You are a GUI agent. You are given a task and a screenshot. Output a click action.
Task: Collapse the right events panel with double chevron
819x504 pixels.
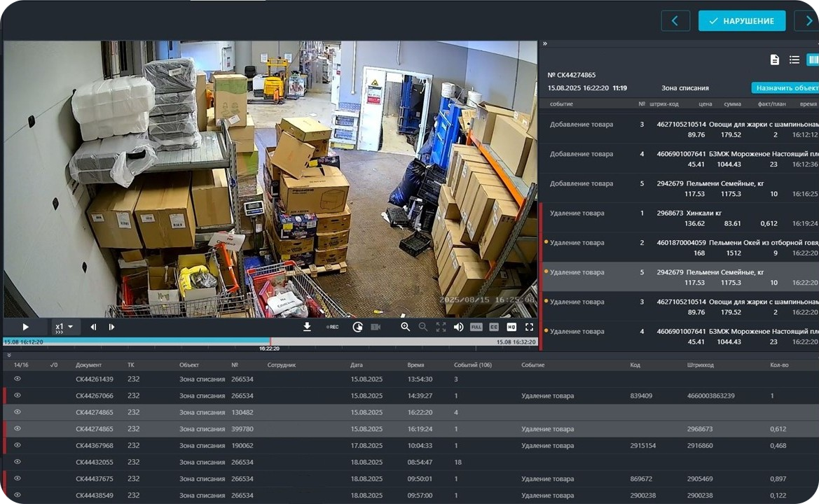point(545,43)
